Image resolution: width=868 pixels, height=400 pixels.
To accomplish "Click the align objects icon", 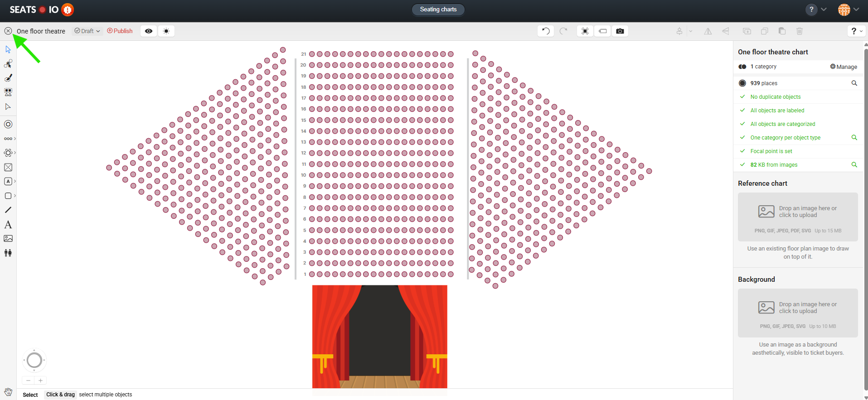I will click(x=679, y=31).
